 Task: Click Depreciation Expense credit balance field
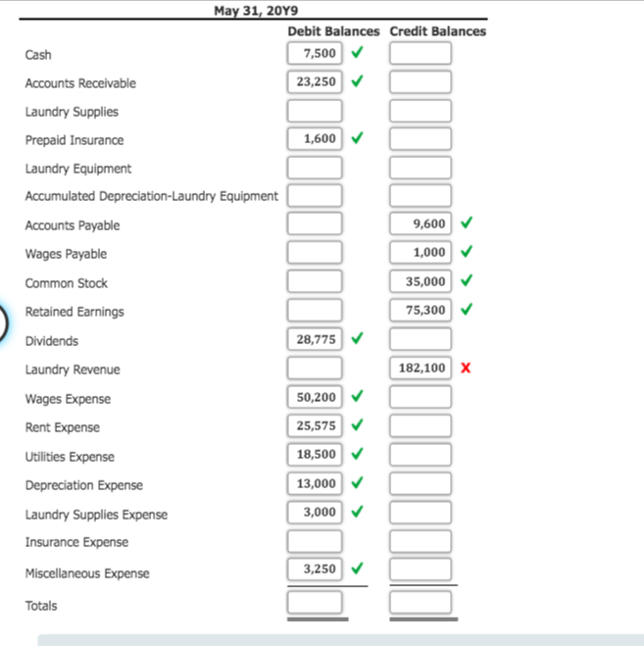click(x=421, y=483)
